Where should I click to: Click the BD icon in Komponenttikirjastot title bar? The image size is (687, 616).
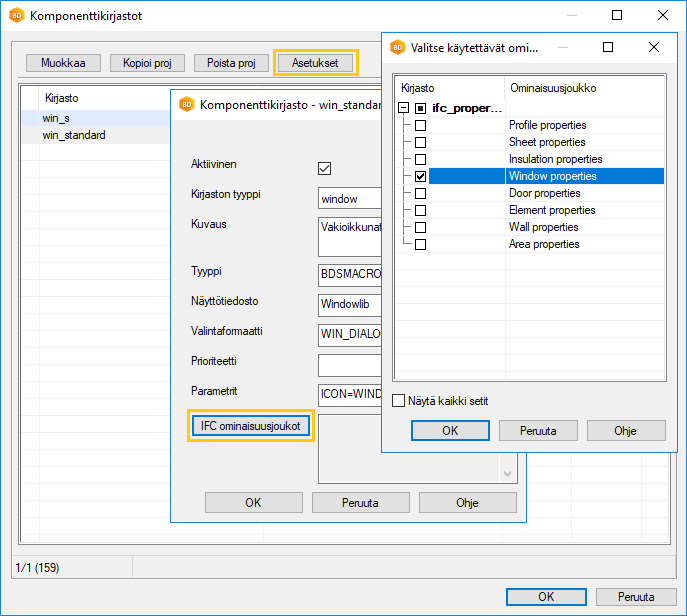coord(15,16)
